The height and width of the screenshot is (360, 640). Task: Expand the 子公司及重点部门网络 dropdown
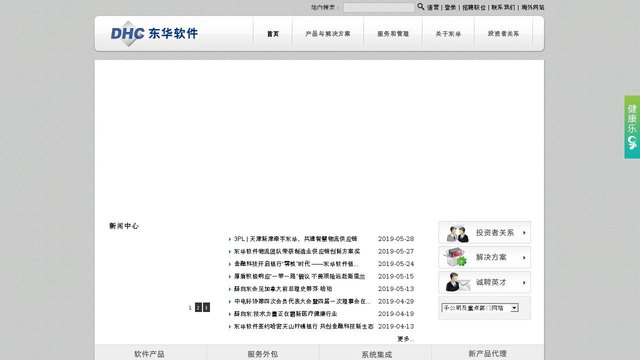click(x=480, y=308)
